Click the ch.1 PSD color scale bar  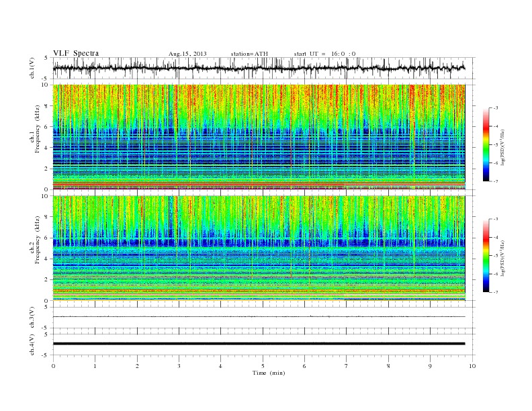pos(486,145)
